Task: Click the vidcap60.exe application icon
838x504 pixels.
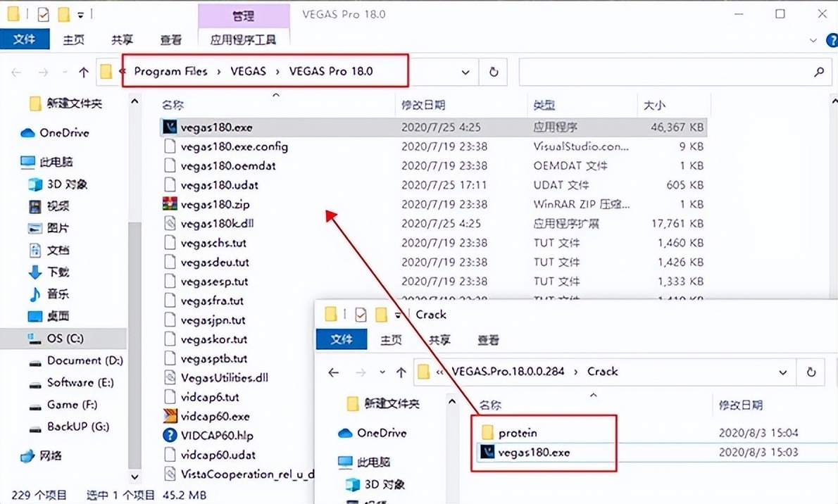Action: [x=170, y=416]
